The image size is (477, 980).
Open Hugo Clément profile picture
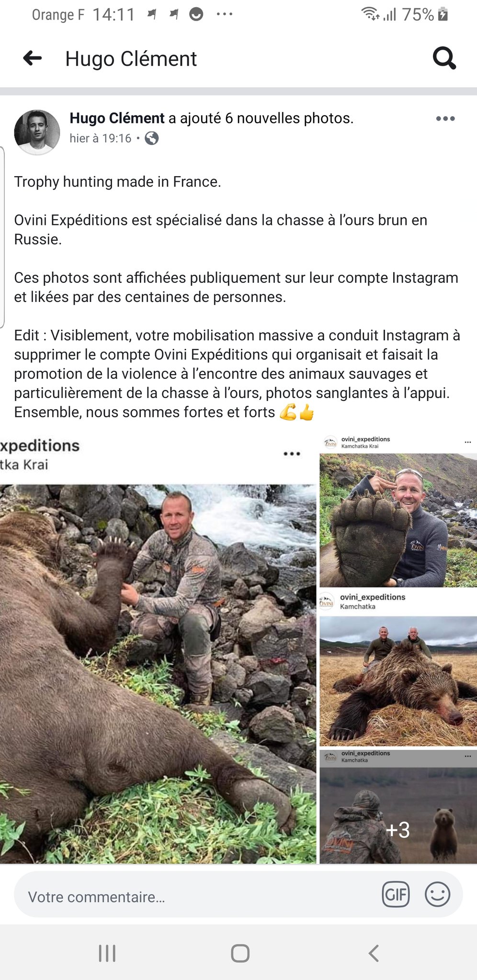pos(37,132)
